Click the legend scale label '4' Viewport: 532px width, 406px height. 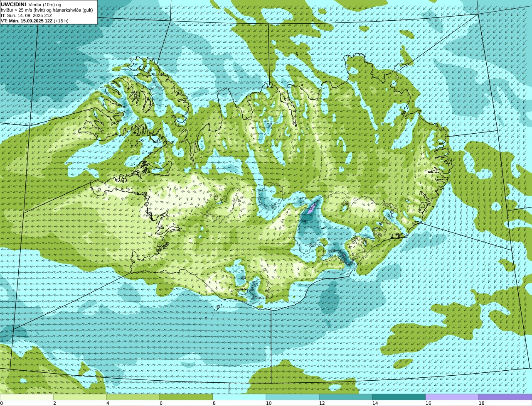(x=108, y=403)
